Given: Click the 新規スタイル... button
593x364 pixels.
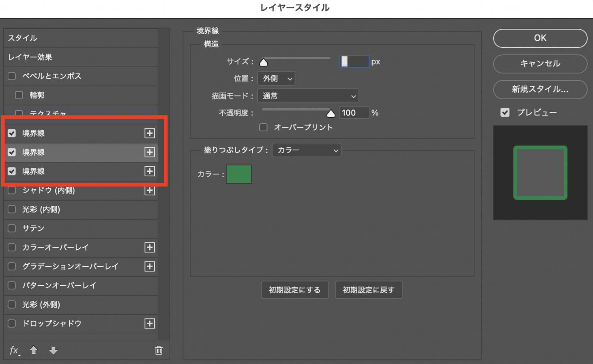Looking at the screenshot, I should [540, 89].
